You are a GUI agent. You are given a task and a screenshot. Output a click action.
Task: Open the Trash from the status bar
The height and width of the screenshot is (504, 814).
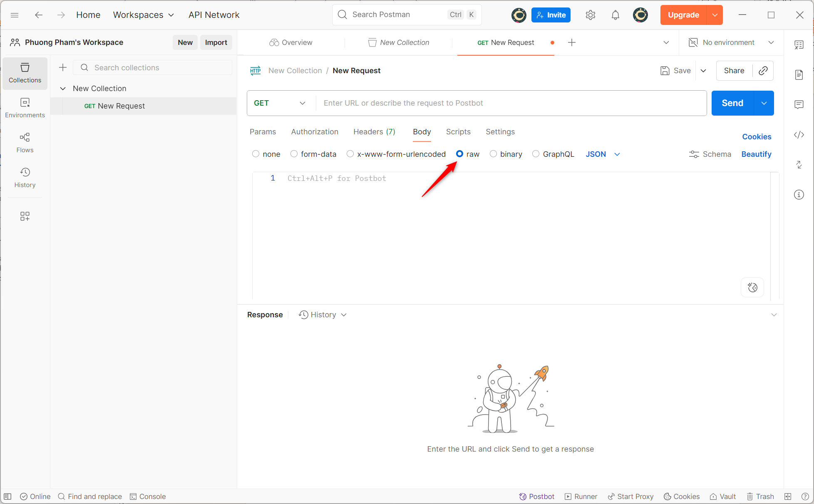point(760,496)
